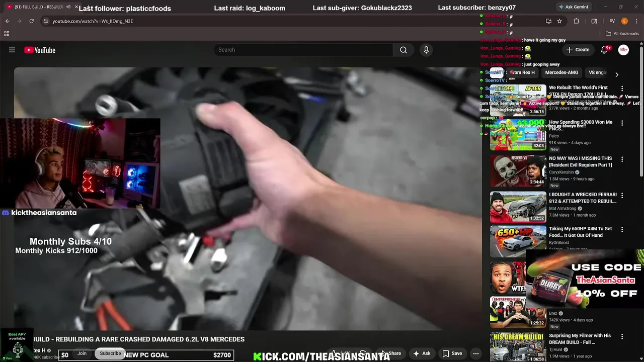Open the All Bookmarks folder
Screen dimensions: 644x362
[622, 34]
